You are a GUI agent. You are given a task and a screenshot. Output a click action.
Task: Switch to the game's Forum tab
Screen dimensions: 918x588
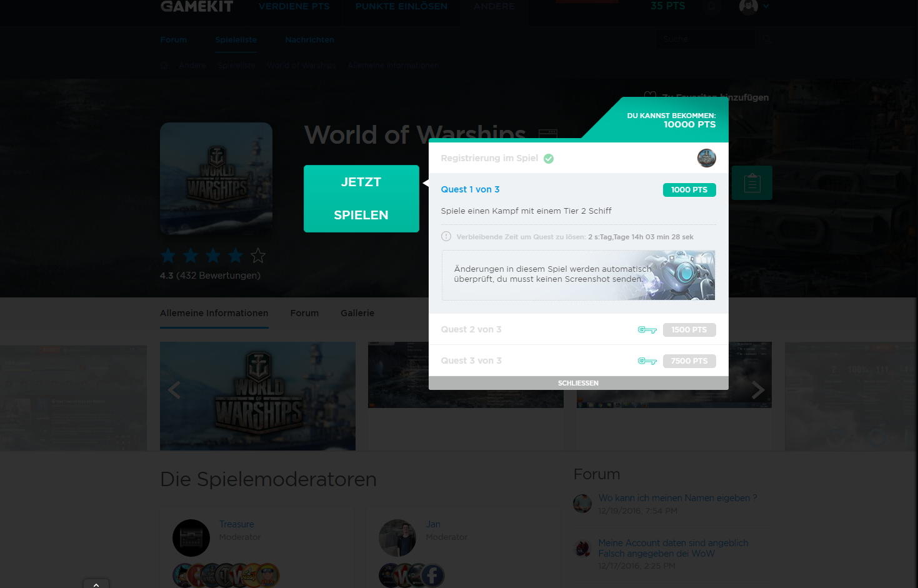[x=305, y=313]
